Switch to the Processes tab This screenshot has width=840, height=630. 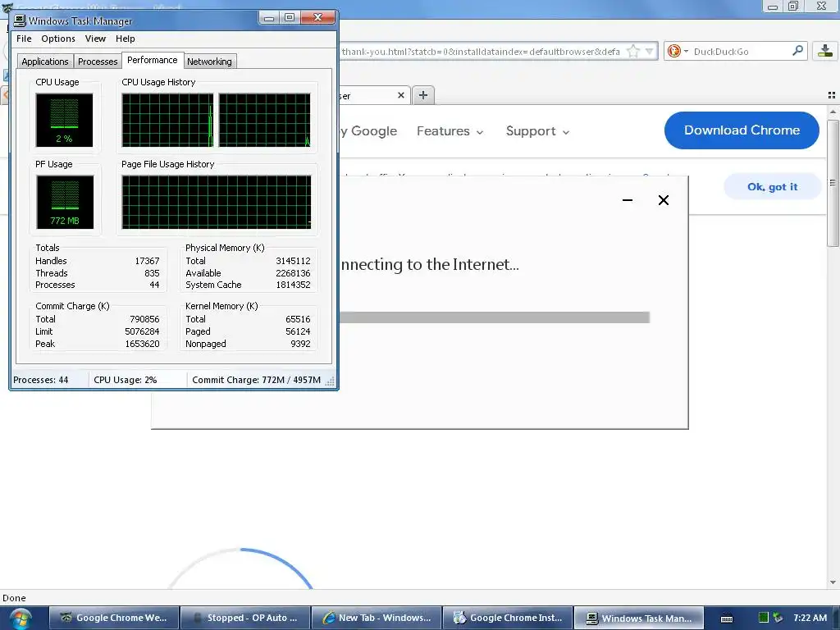[98, 62]
